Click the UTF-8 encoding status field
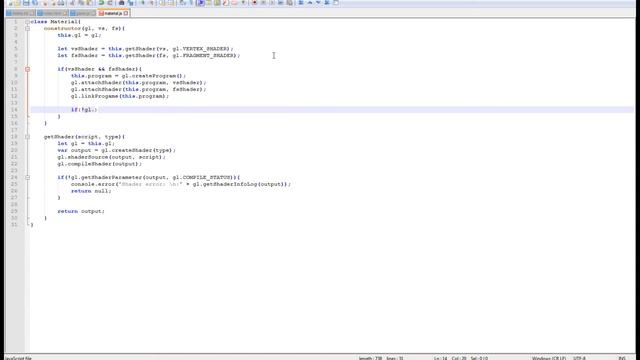640x360 pixels. point(580,358)
